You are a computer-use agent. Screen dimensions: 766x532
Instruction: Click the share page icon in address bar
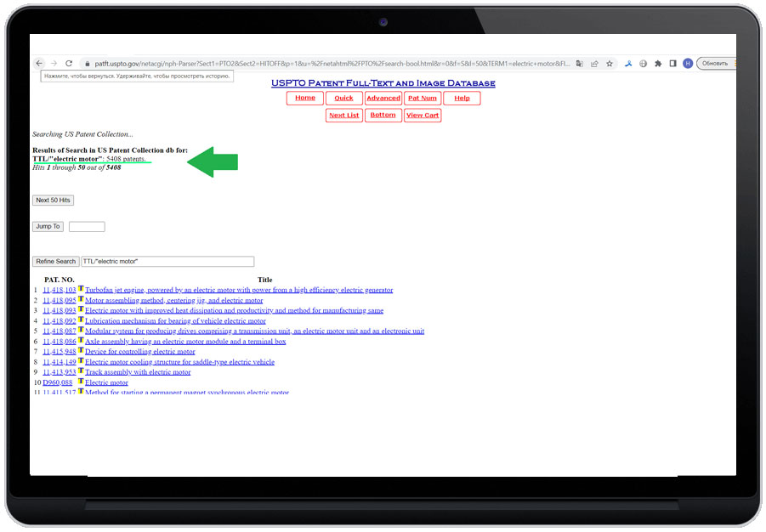(594, 64)
